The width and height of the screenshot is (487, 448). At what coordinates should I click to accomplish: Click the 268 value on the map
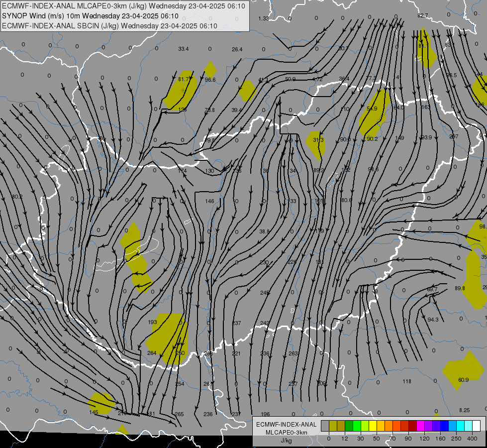208,353
